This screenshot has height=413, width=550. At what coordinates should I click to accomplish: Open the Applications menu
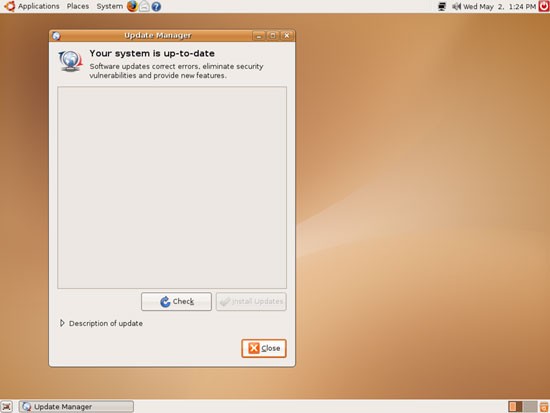(x=39, y=6)
